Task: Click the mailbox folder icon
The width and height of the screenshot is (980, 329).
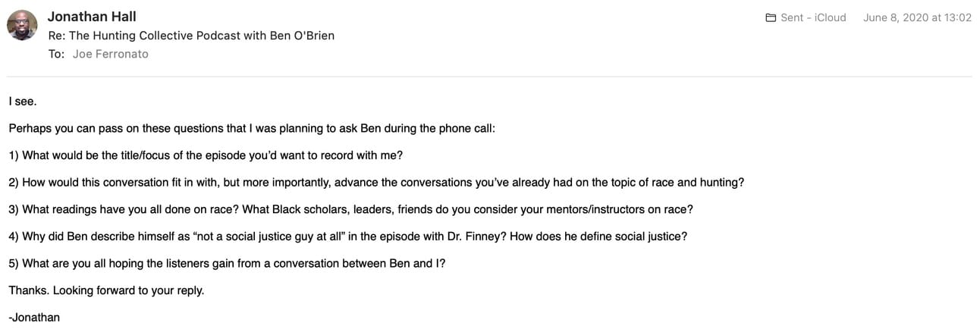Action: [x=771, y=17]
